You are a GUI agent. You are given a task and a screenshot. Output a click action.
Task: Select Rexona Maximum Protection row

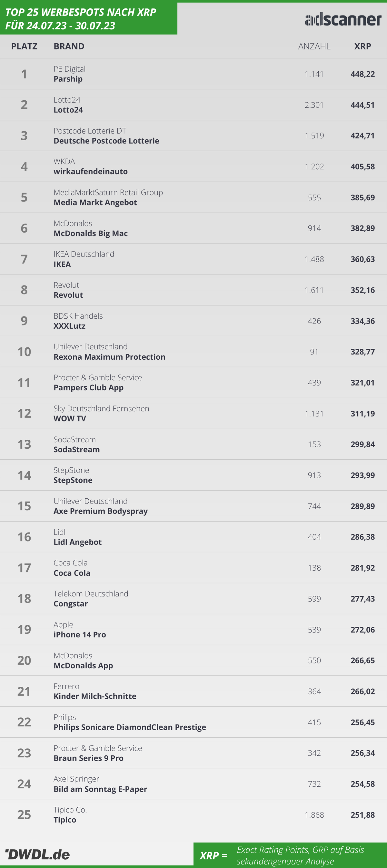pos(193,352)
